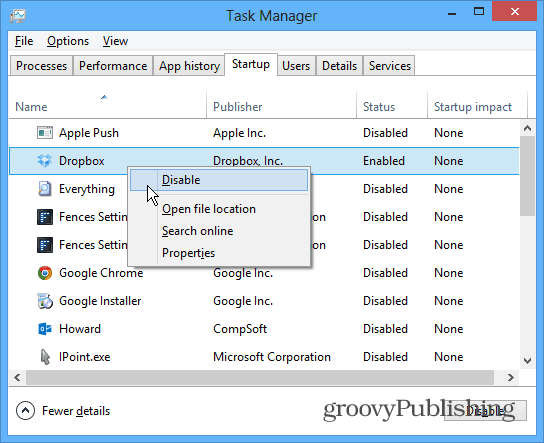Click the Apple Push startup item icon
This screenshot has width=544, height=443.
[45, 133]
